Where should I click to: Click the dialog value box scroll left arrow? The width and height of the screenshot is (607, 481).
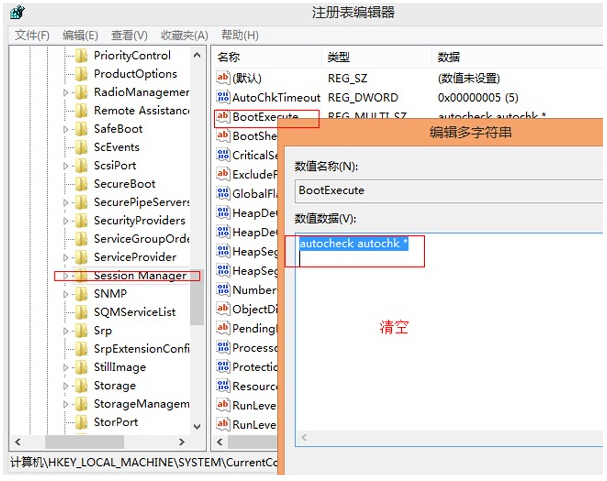[x=304, y=438]
